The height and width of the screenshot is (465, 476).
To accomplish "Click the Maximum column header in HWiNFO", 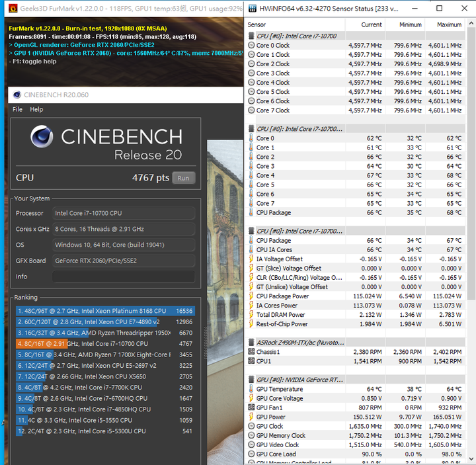I will 445,24.
